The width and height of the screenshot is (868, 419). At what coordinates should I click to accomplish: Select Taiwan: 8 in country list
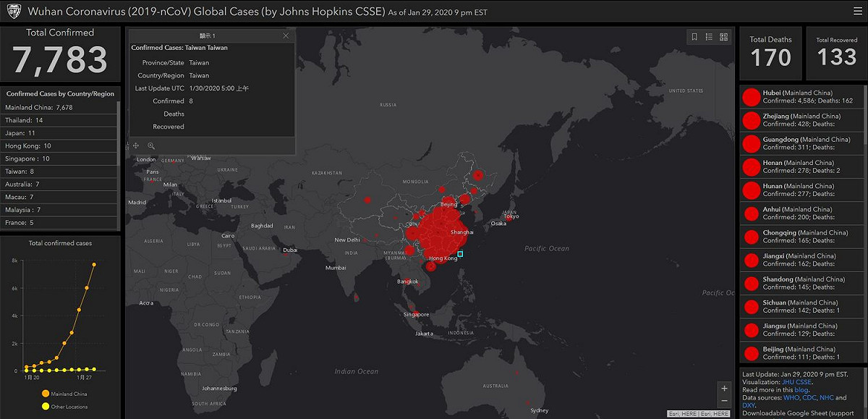coord(59,172)
